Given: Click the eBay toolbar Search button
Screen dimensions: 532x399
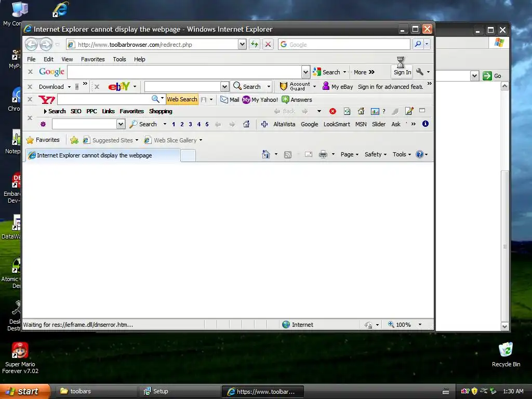Looking at the screenshot, I should pyautogui.click(x=247, y=87).
